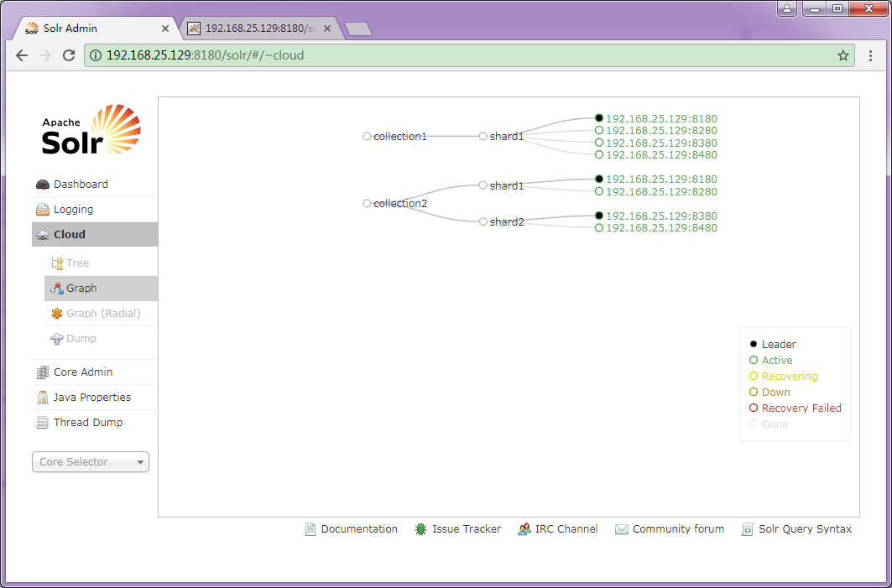Click the Recovering legend entry
Viewport: 892px width, 588px height.
coord(784,376)
